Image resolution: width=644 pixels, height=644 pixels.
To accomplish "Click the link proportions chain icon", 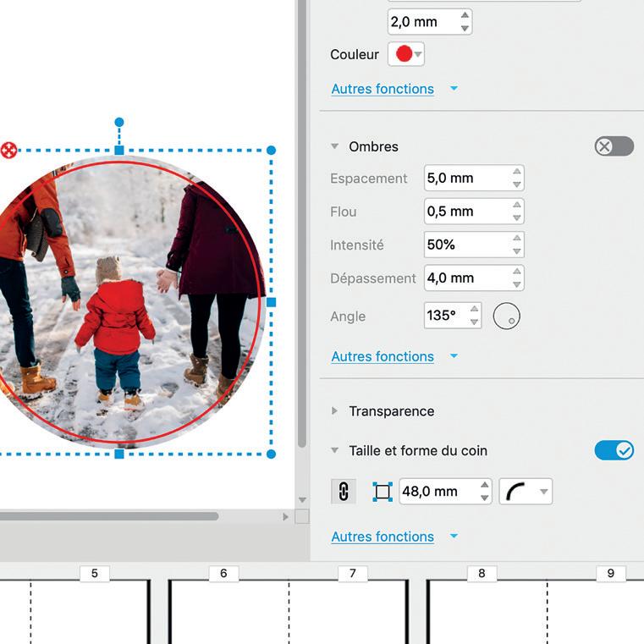I will [x=344, y=491].
